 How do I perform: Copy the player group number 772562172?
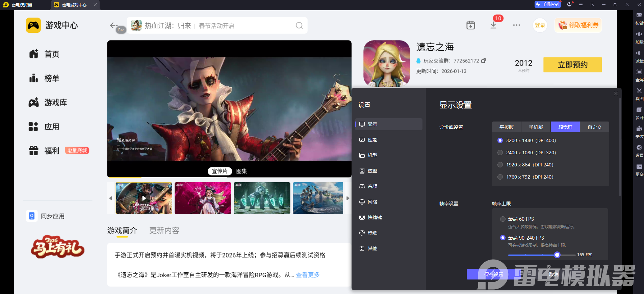484,61
